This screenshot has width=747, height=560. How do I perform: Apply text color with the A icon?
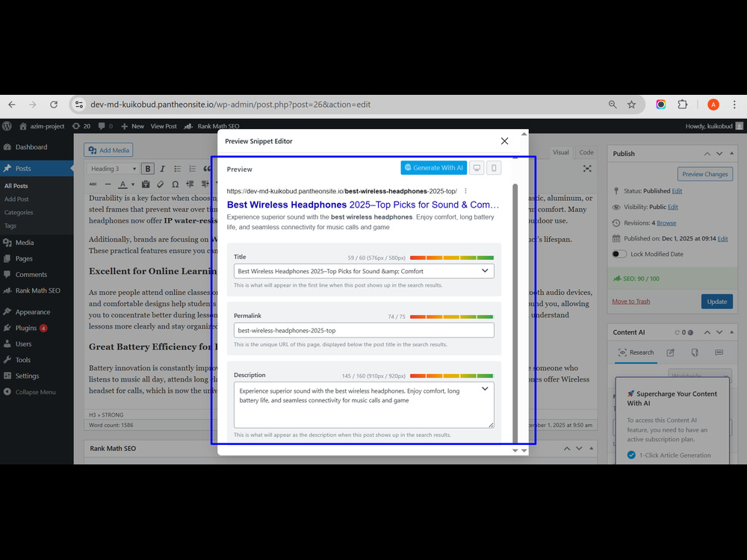123,184
